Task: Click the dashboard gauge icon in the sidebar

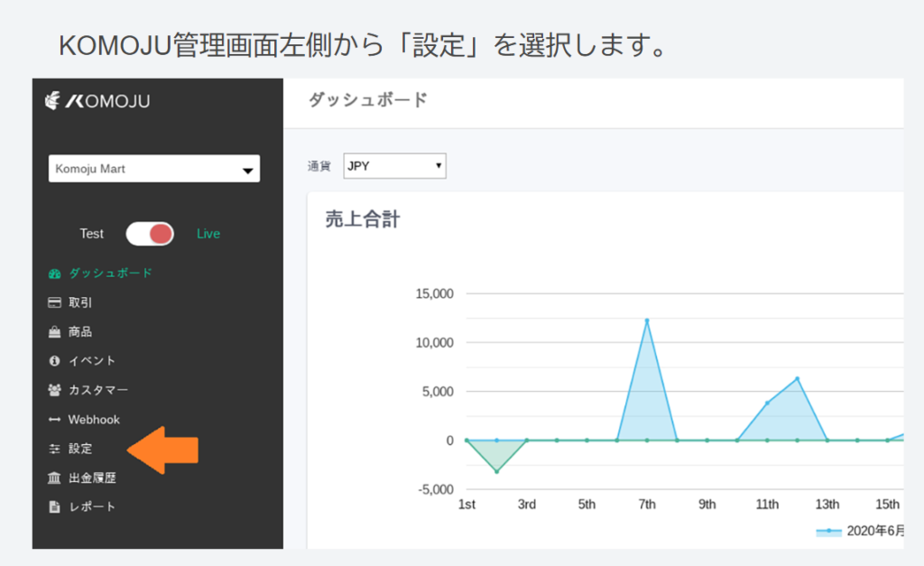Action: pos(54,274)
